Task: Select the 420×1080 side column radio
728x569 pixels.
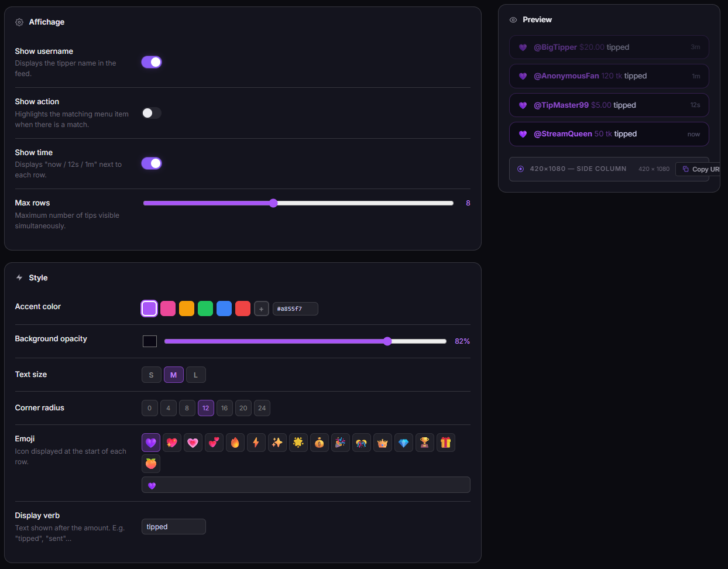Action: 521,169
